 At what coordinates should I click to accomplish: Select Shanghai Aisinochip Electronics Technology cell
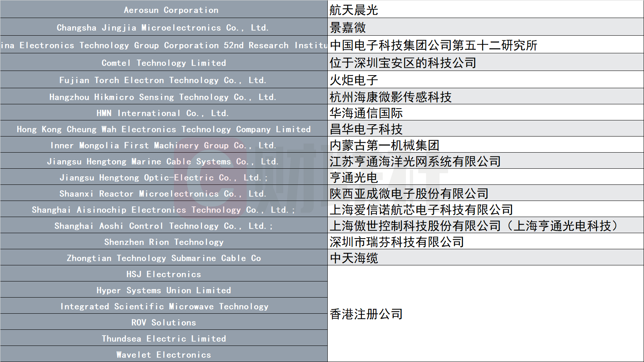164,209
